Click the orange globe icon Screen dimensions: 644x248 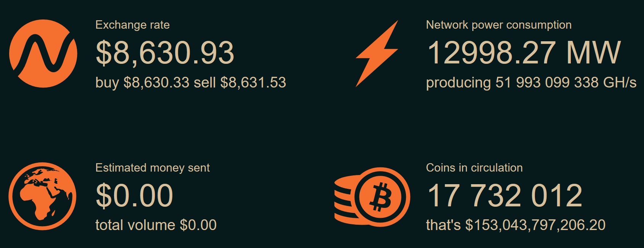click(x=42, y=196)
